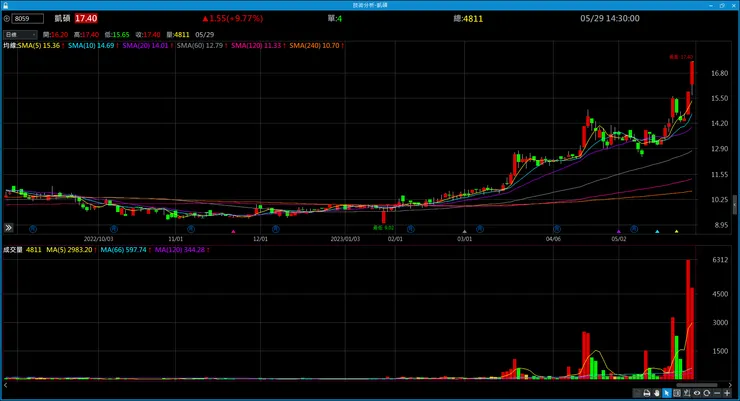Viewport: 740px width, 401px height.
Task: Click the refresh circle icon
Action: [707, 393]
